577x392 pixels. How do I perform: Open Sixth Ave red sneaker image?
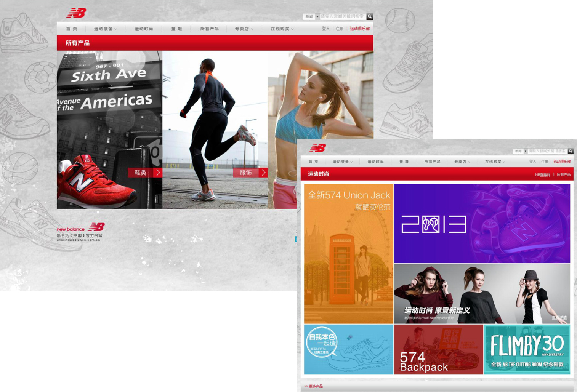coord(110,130)
